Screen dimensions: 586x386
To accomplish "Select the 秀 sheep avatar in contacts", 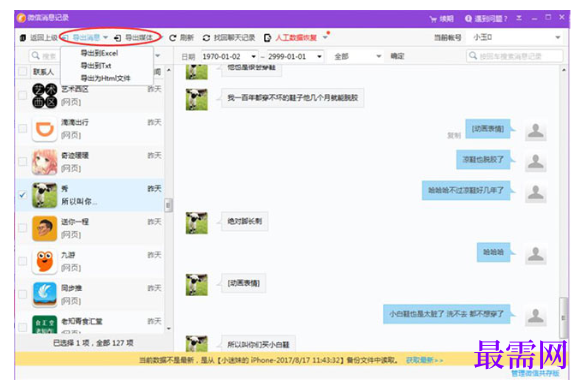I will (44, 195).
